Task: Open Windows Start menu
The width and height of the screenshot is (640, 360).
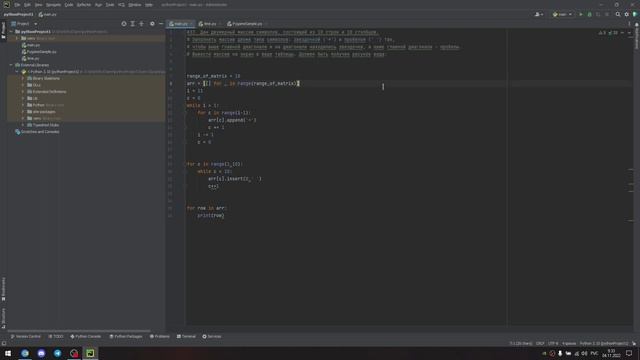Action: coord(8,353)
